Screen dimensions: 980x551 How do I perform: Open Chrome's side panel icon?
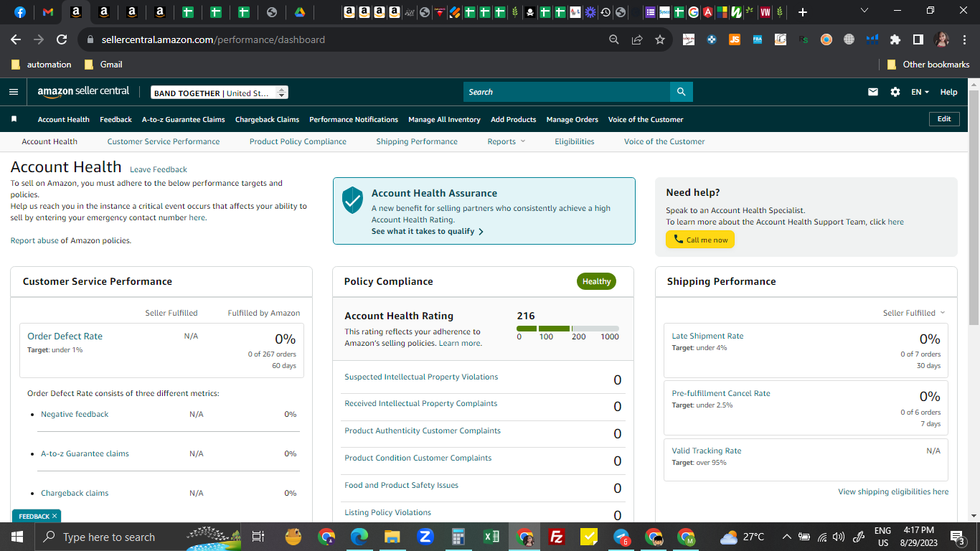click(918, 39)
